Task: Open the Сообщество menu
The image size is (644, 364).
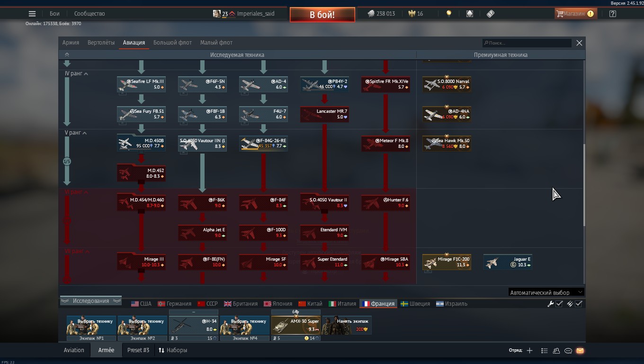Action: point(89,14)
